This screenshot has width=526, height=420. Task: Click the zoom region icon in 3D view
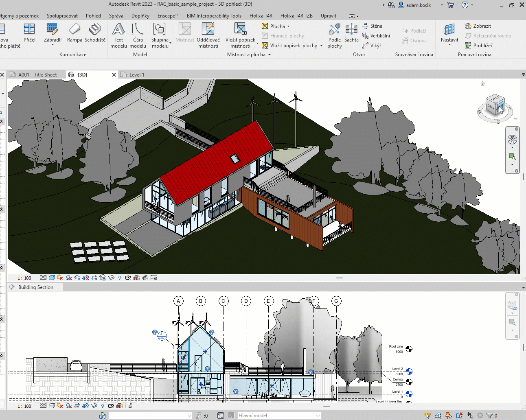(512, 157)
